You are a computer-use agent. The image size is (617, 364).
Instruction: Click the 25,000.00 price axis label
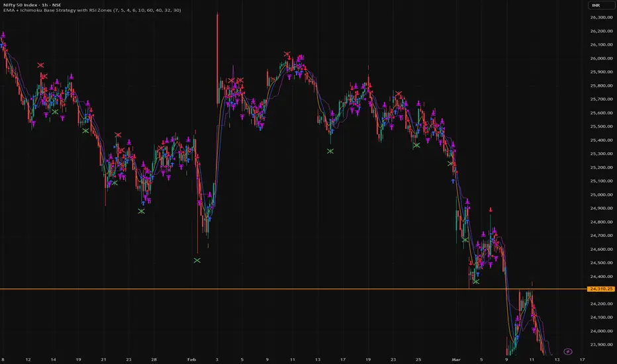(601, 195)
